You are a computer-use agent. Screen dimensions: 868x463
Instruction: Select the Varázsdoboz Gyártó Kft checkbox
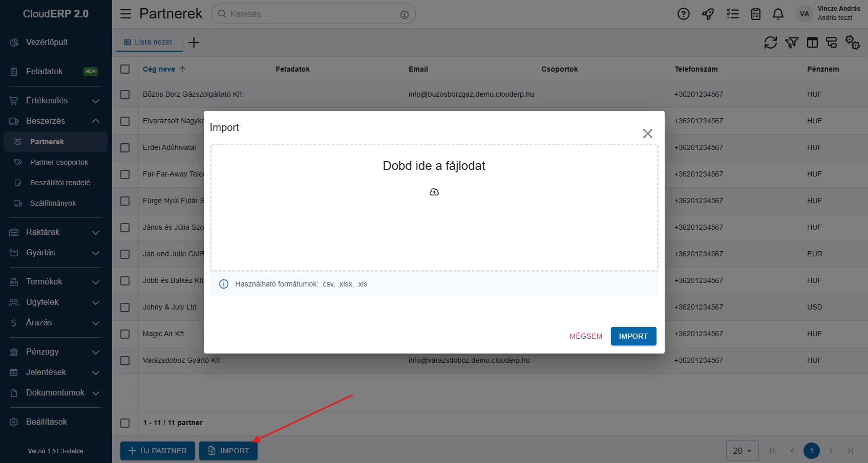(125, 361)
